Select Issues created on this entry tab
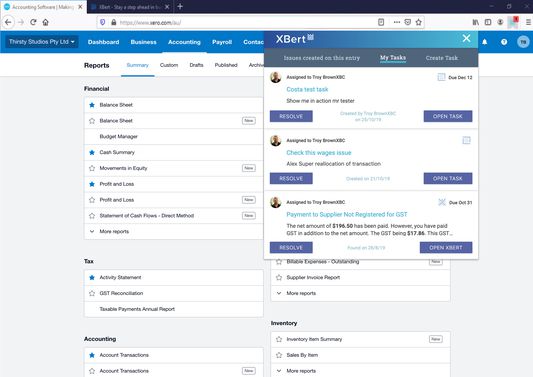The width and height of the screenshot is (533, 377). click(x=322, y=58)
